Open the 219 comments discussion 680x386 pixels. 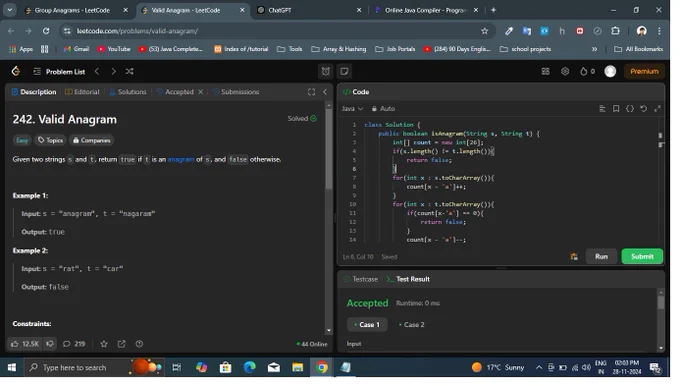tap(74, 344)
